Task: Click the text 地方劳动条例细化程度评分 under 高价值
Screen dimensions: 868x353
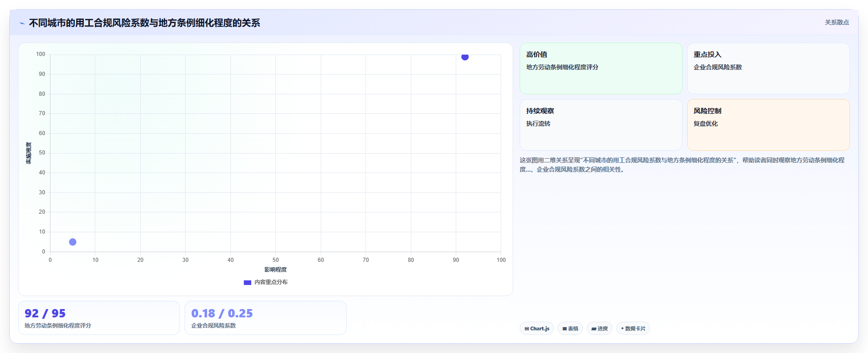Action: tap(562, 67)
